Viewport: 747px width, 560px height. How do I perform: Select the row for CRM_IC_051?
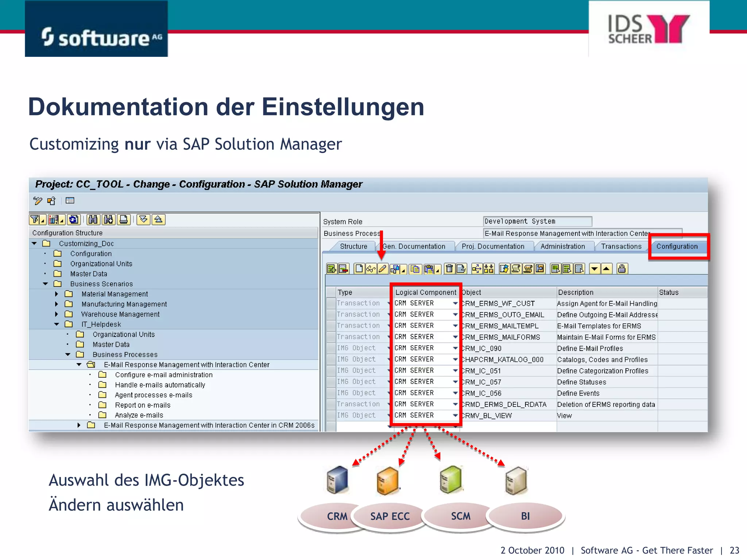331,371
